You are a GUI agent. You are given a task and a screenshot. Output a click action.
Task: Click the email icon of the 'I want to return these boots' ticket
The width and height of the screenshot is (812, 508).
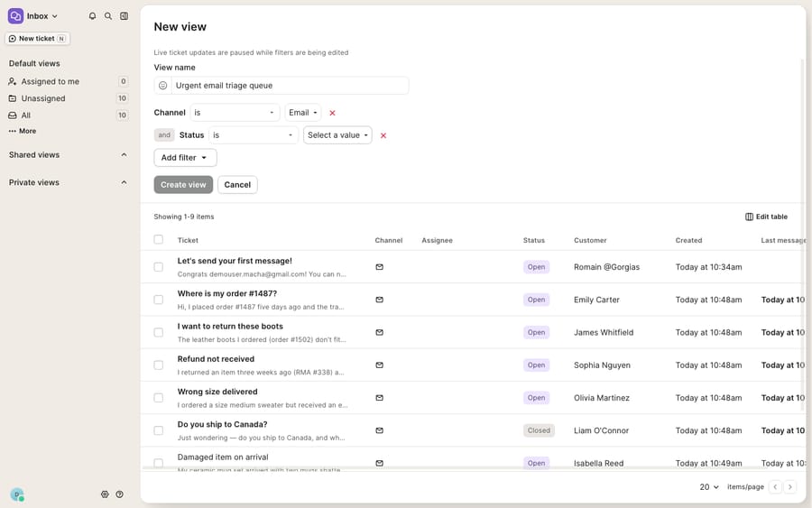380,332
